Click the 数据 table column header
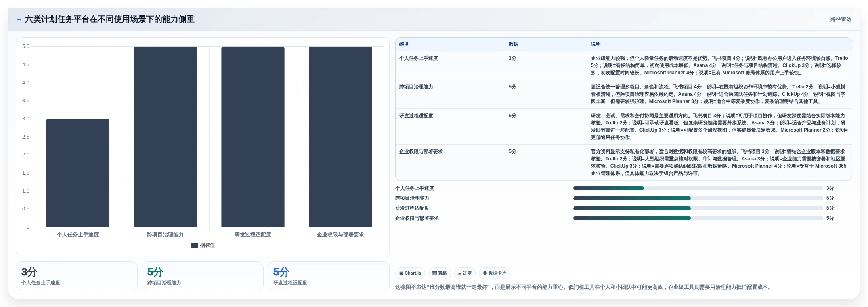868x307 pixels. pos(514,44)
